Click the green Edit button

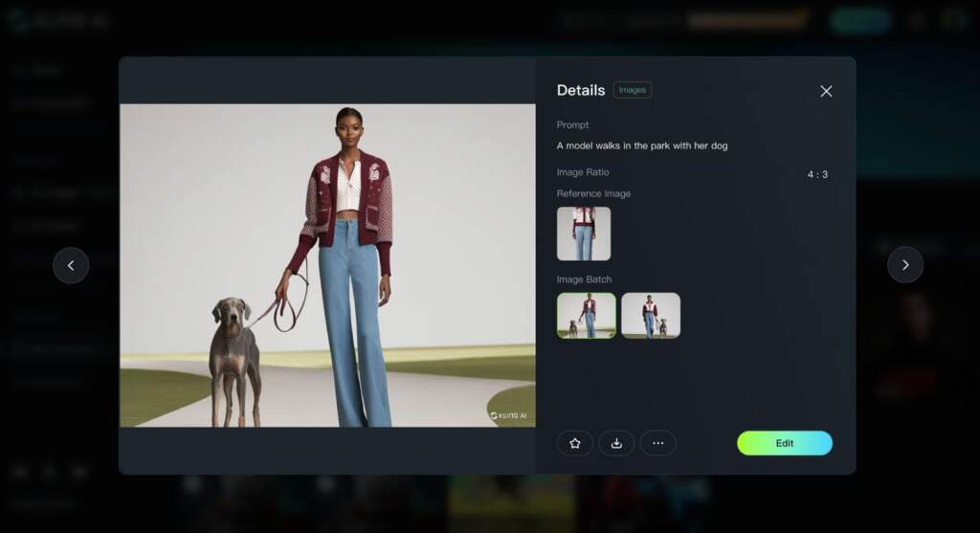(785, 443)
